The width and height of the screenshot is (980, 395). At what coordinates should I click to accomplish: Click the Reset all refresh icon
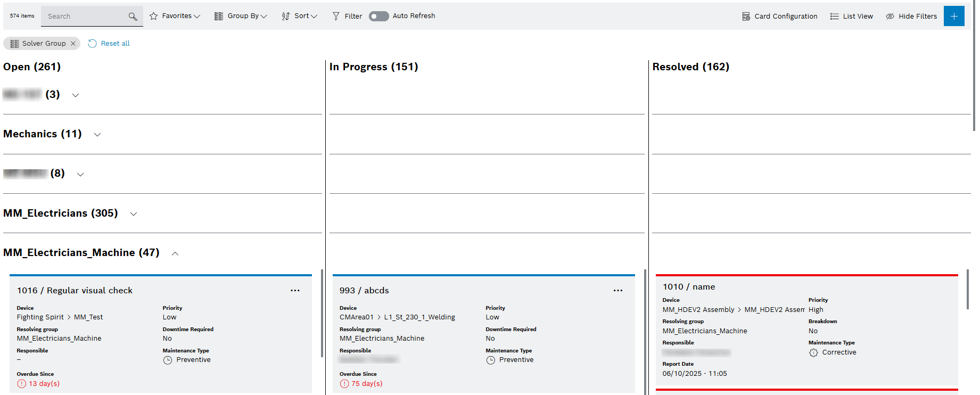click(x=93, y=44)
